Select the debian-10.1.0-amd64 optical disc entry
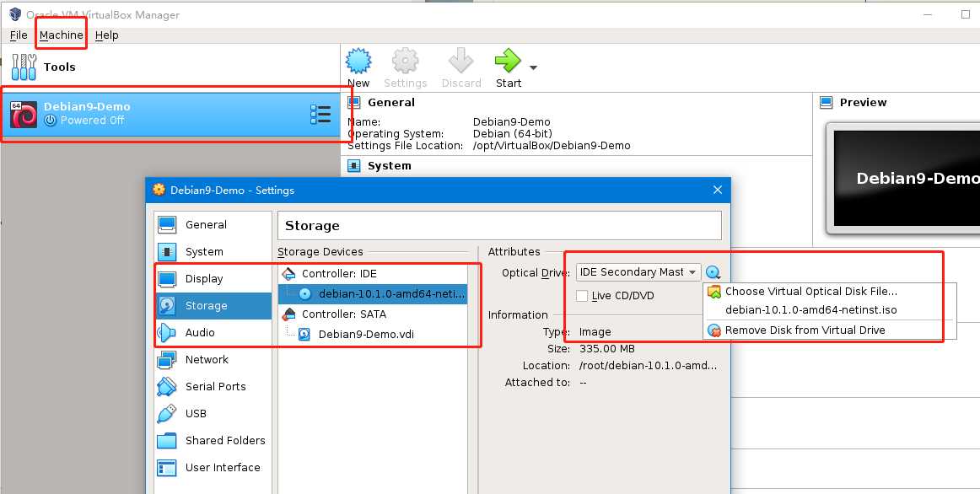 pos(373,293)
